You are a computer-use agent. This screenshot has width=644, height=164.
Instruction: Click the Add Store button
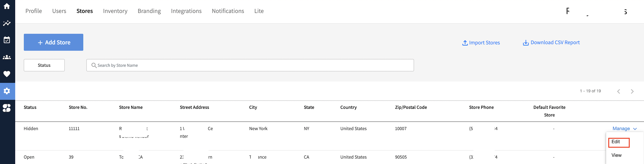coord(53,42)
